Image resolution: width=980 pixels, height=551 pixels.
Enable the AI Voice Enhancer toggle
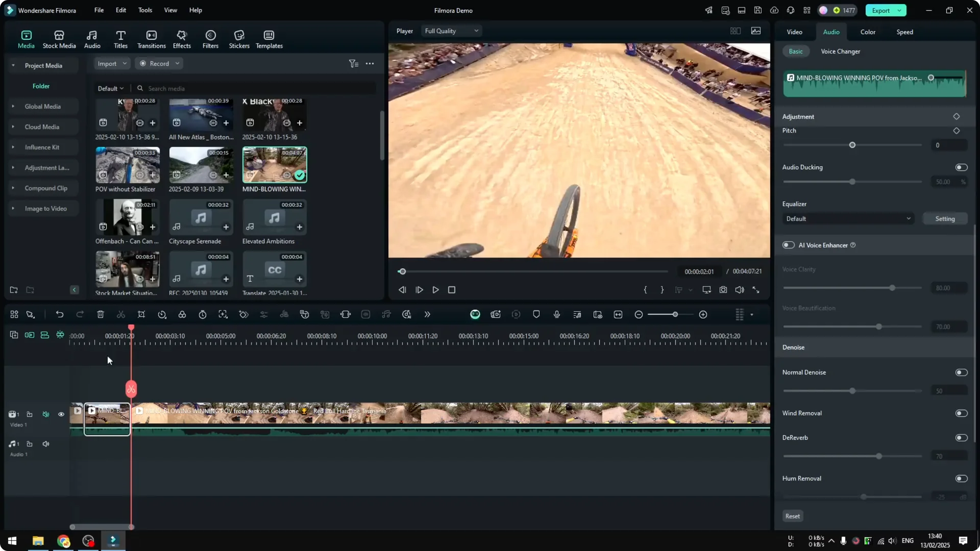point(788,245)
